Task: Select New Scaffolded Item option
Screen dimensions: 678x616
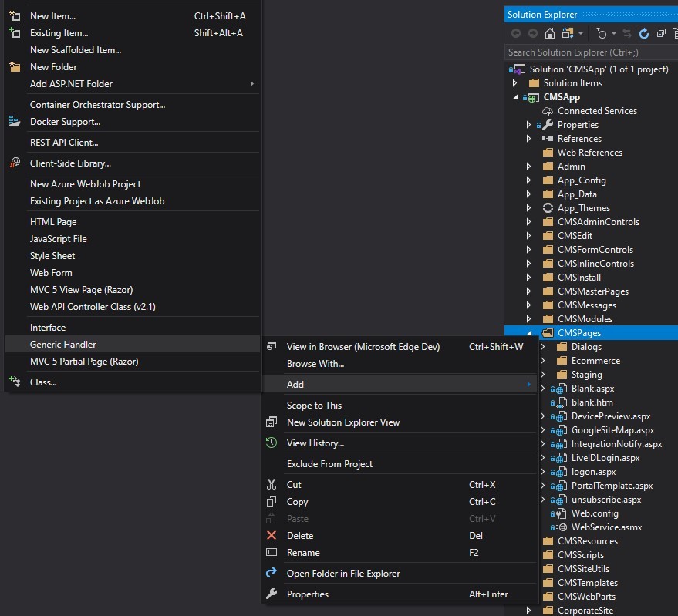Action: pyautogui.click(x=133, y=49)
